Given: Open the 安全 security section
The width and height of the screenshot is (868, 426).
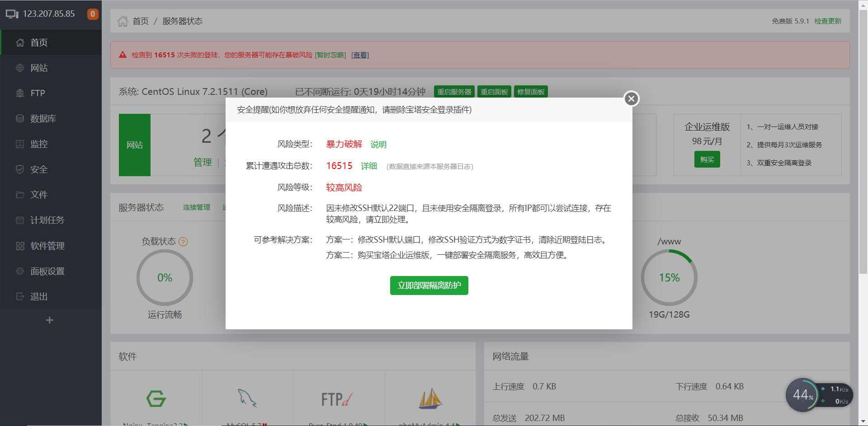Looking at the screenshot, I should (38, 169).
